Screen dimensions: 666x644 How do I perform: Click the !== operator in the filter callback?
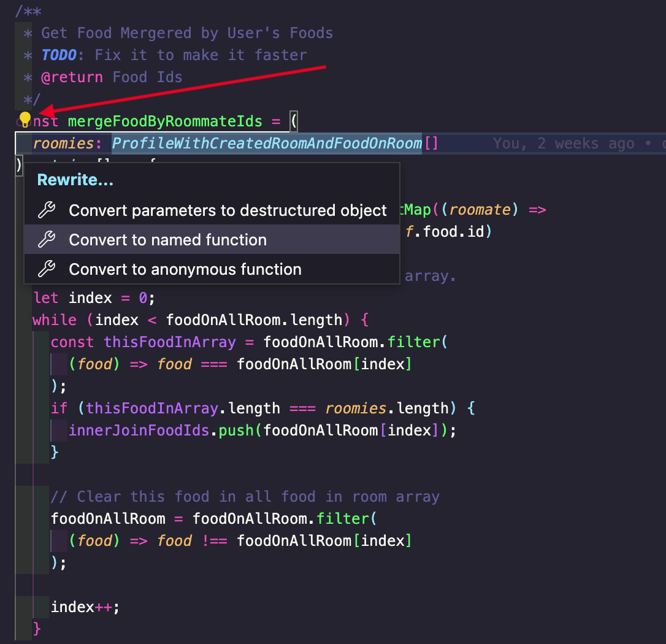[x=215, y=541]
